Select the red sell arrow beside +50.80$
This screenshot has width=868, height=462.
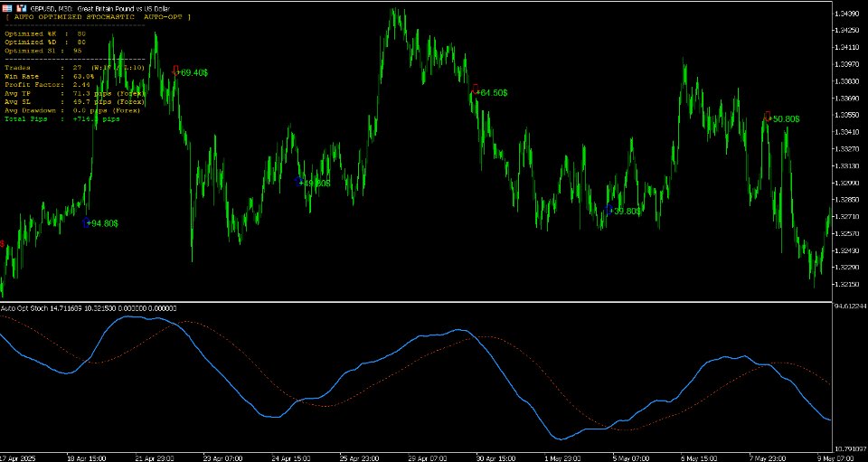tap(768, 116)
